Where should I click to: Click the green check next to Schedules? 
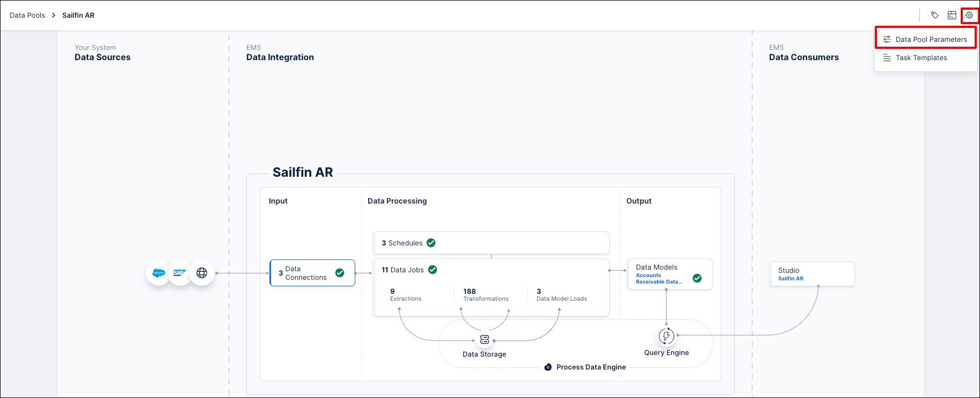point(431,243)
